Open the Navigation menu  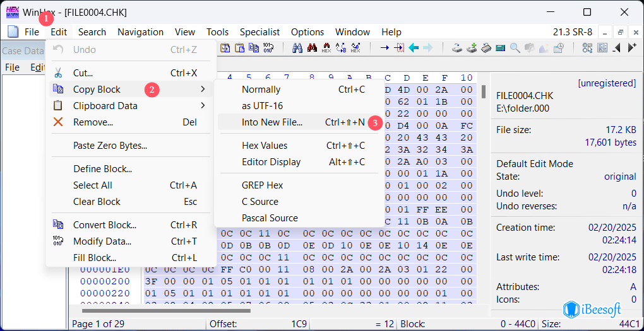140,32
